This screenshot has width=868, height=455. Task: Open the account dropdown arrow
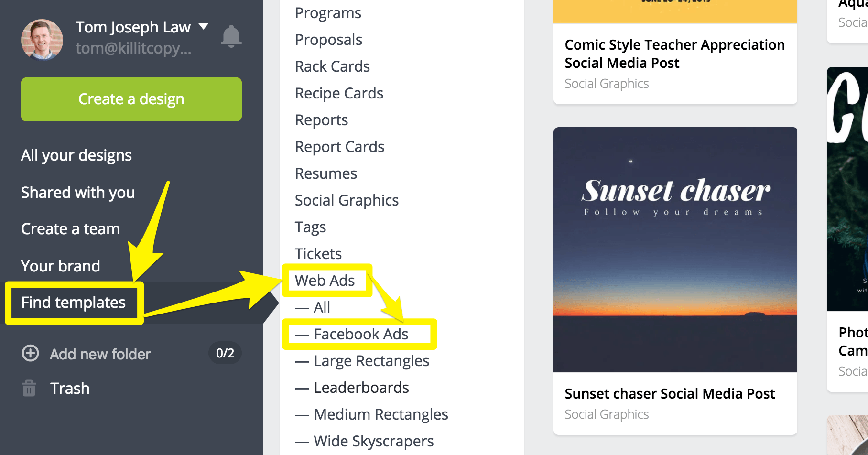[204, 26]
